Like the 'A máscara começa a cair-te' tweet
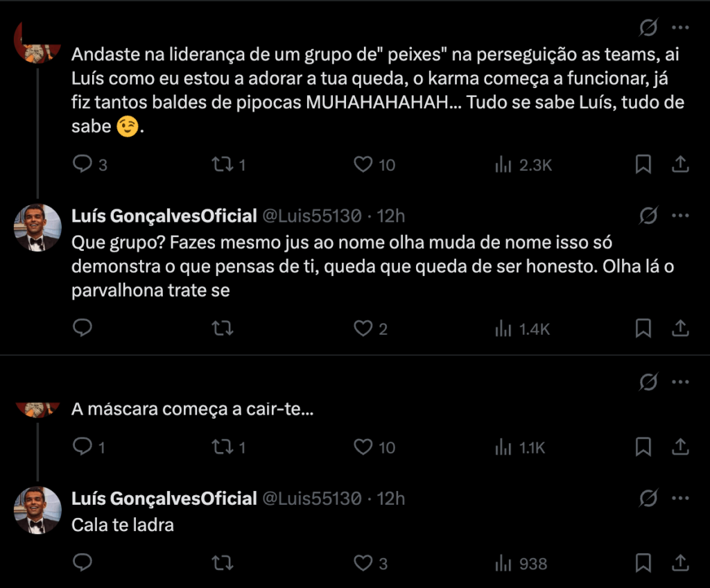Image resolution: width=710 pixels, height=588 pixels. tap(364, 447)
